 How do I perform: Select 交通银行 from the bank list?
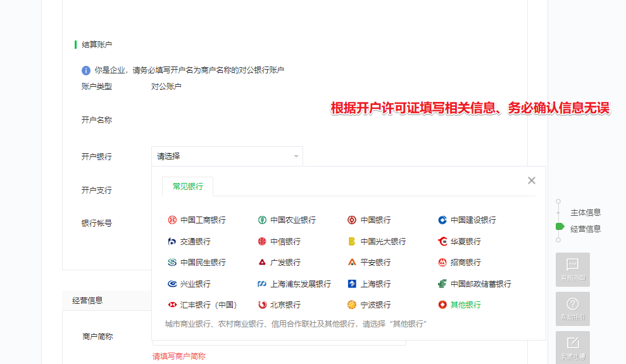pos(195,241)
